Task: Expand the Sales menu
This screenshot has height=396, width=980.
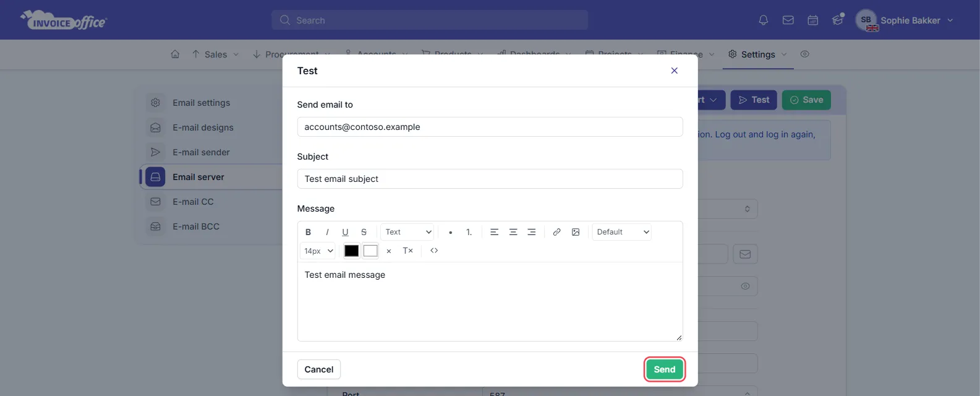Action: tap(215, 54)
